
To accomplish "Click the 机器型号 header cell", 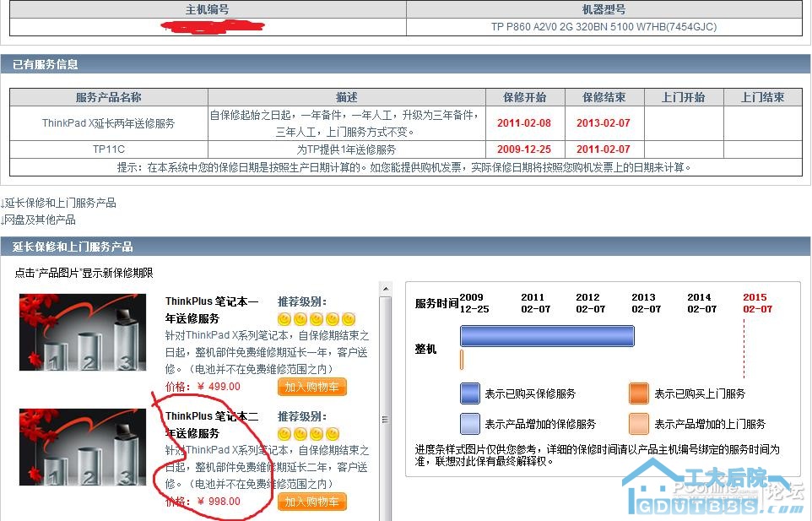I will (x=604, y=9).
